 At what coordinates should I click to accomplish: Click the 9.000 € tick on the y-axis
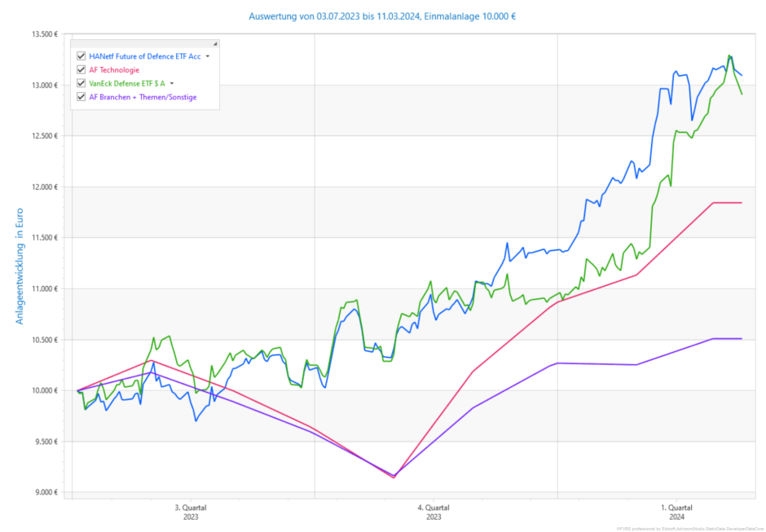coord(46,492)
